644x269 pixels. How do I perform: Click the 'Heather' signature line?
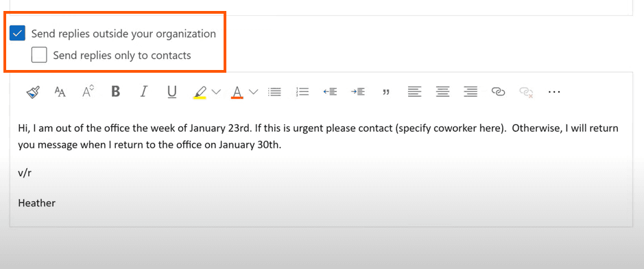36,203
